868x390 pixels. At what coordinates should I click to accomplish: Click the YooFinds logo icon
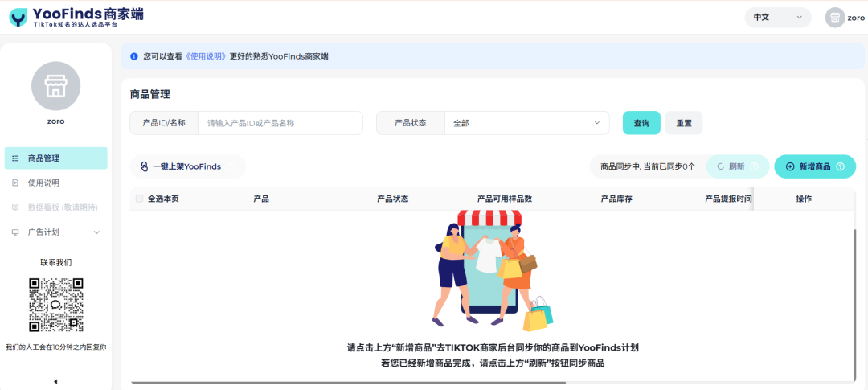18,18
